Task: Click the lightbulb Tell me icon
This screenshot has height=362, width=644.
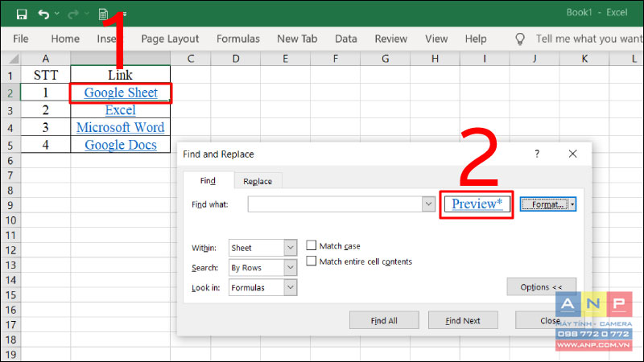Action: click(520, 39)
